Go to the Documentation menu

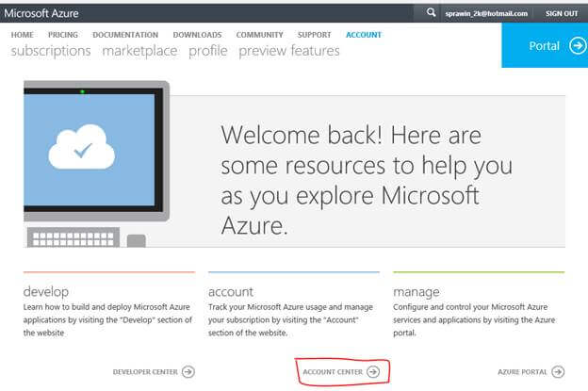pyautogui.click(x=125, y=35)
